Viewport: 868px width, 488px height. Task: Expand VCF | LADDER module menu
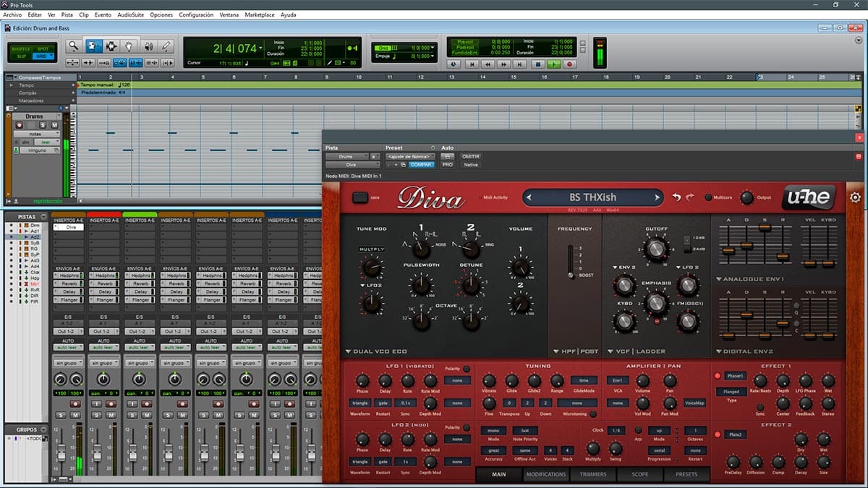coord(636,351)
